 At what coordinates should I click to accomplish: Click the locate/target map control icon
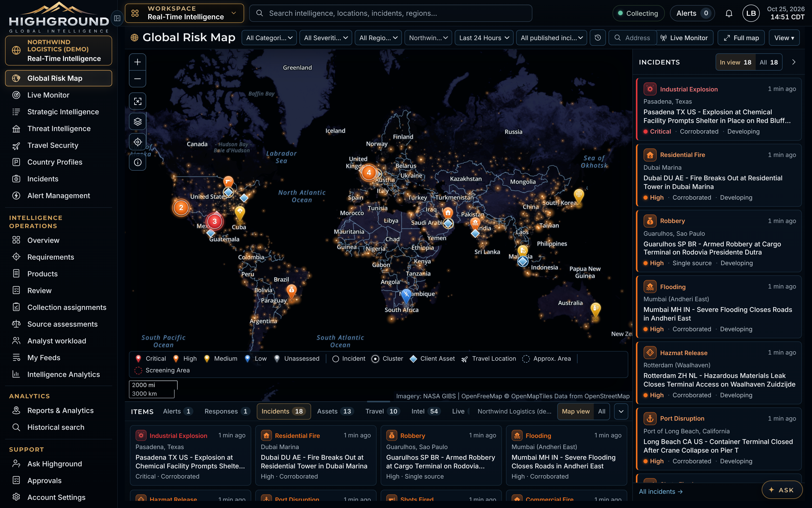(x=138, y=142)
